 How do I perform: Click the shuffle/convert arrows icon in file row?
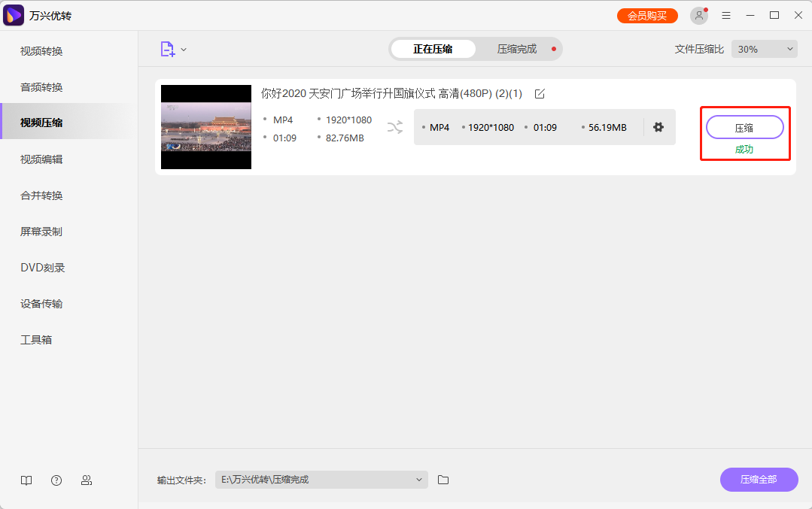[x=395, y=127]
